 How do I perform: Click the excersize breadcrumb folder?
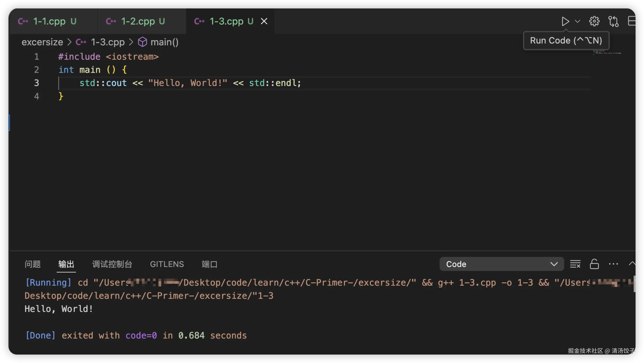click(x=42, y=42)
